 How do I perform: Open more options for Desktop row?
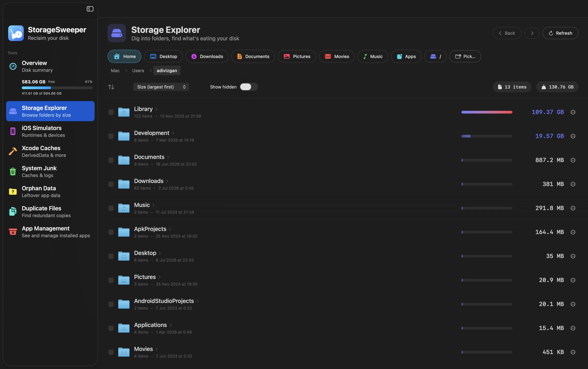coord(573,256)
